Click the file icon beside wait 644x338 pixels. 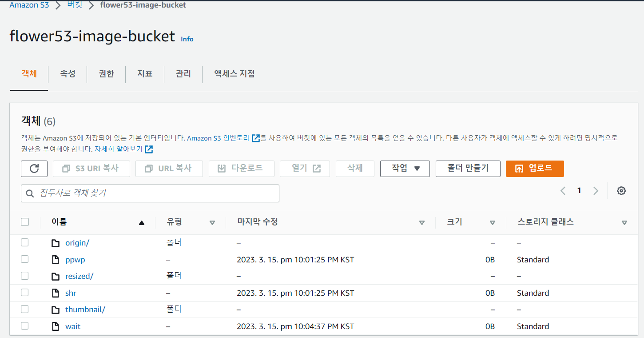click(56, 326)
